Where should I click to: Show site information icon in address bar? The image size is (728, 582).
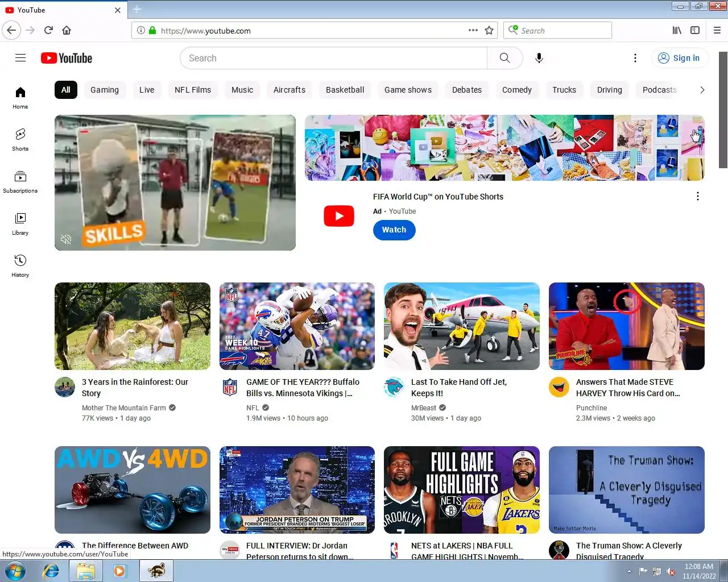[141, 31]
